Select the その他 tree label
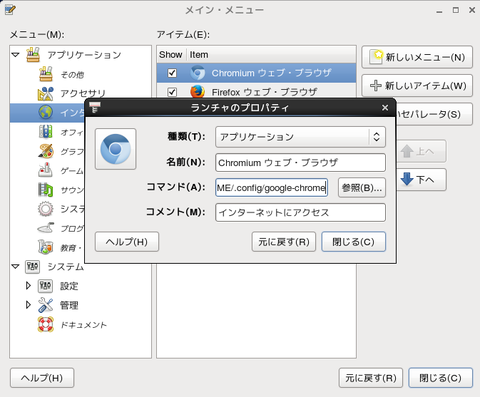The width and height of the screenshot is (480, 397). [72, 74]
